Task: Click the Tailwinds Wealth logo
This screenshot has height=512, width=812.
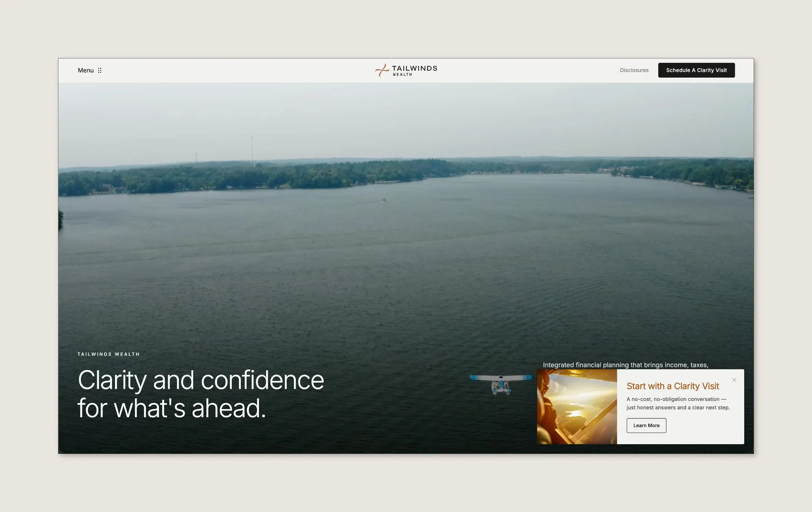Action: coord(406,70)
